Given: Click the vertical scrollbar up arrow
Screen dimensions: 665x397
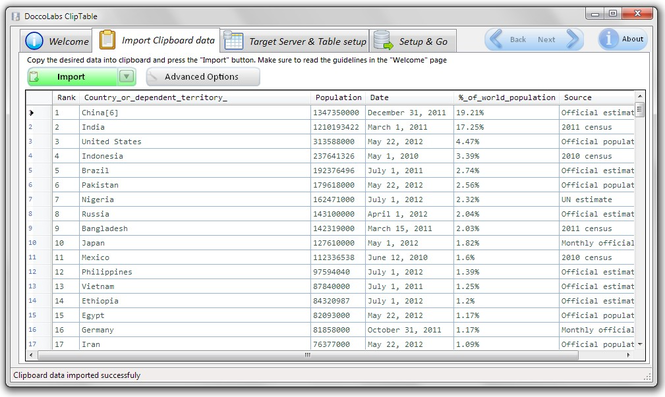Looking at the screenshot, I should point(640,96).
